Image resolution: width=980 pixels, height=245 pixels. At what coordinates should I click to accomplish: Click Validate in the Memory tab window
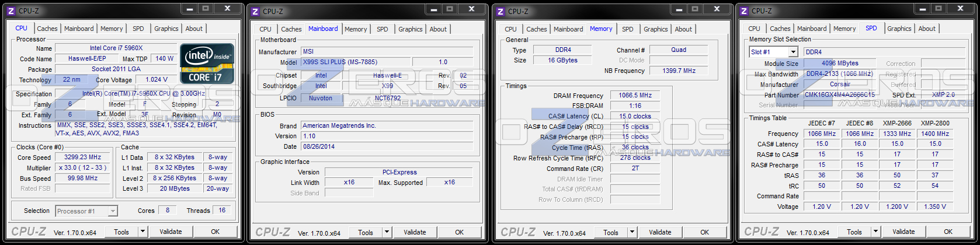661,232
